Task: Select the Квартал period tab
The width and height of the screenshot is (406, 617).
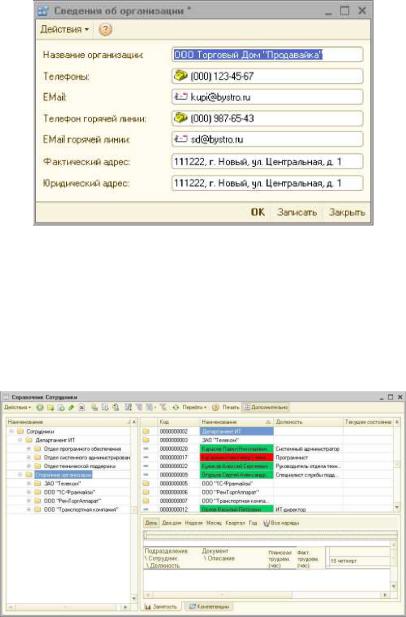Action: (x=235, y=523)
